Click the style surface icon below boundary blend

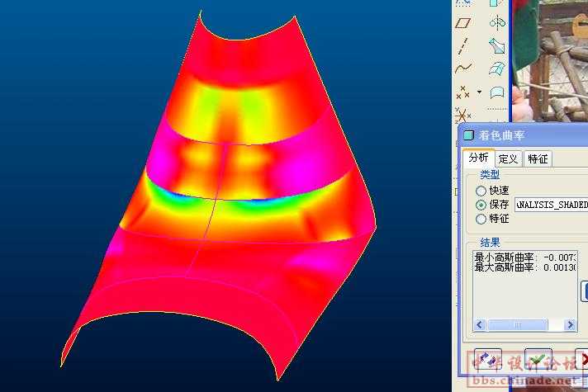point(497,92)
